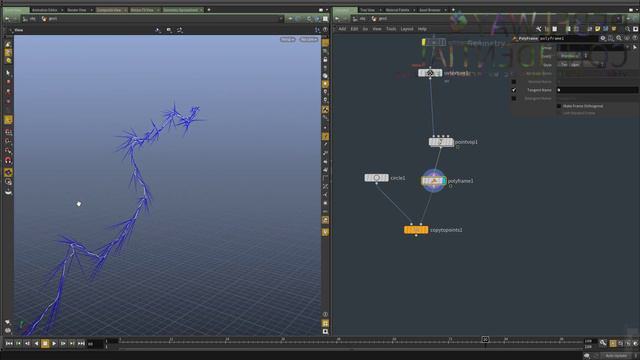Click the key icon right of timeline
The height and width of the screenshot is (360, 640).
[603, 343]
